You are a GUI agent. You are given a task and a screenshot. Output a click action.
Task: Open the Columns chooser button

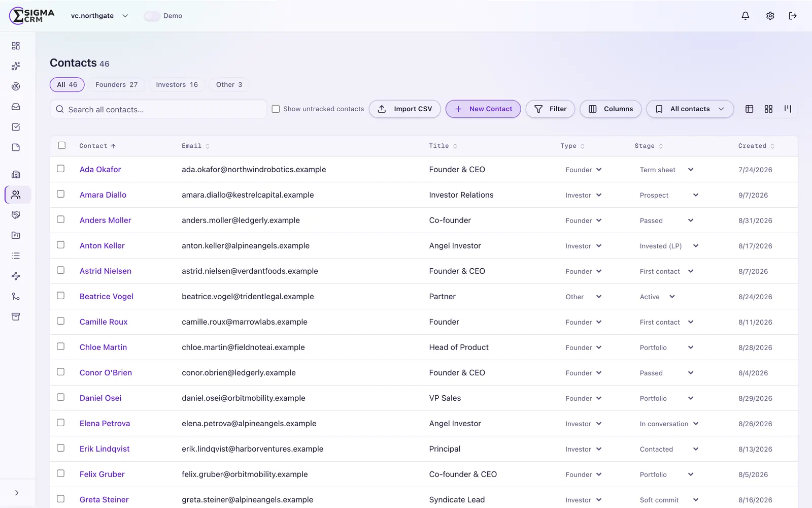click(x=611, y=109)
